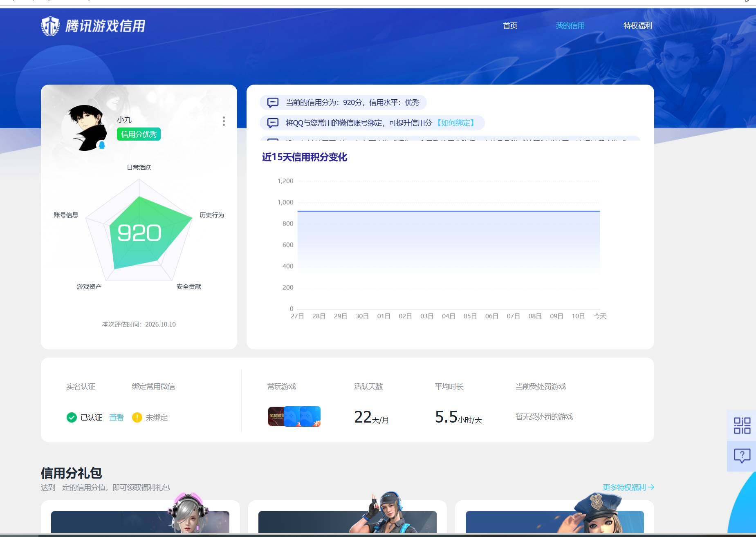Click the green verified checkmark icon
The image size is (756, 537).
72,417
